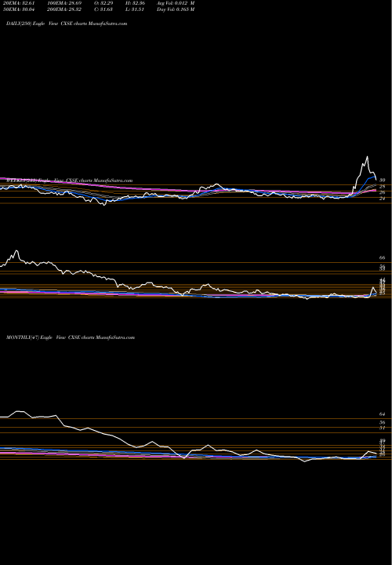Click the Day Vol readout
Viewport: 392px width, 565px height.
pos(176,9)
